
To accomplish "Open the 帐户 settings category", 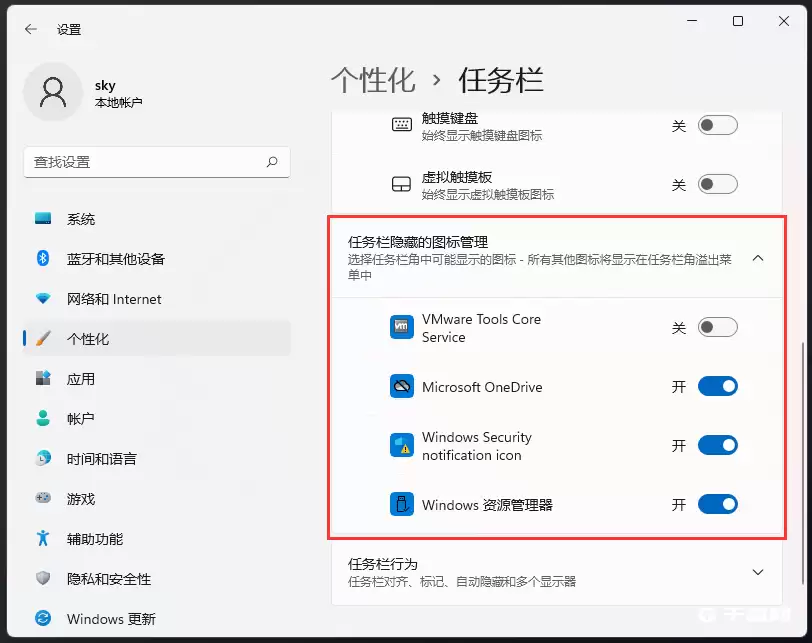I will click(157, 418).
